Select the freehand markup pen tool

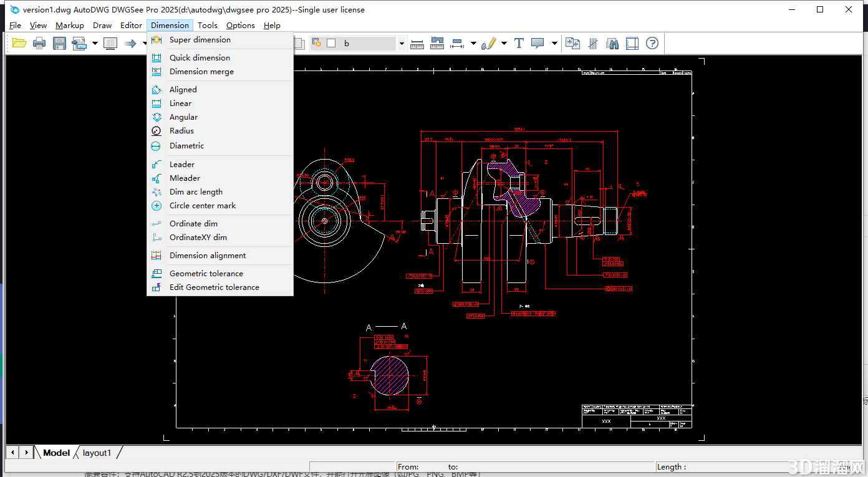pos(489,43)
